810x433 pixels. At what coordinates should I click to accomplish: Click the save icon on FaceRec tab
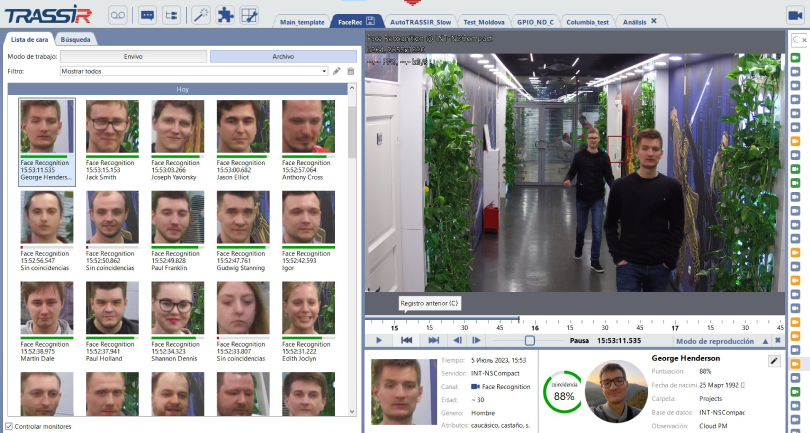point(371,21)
